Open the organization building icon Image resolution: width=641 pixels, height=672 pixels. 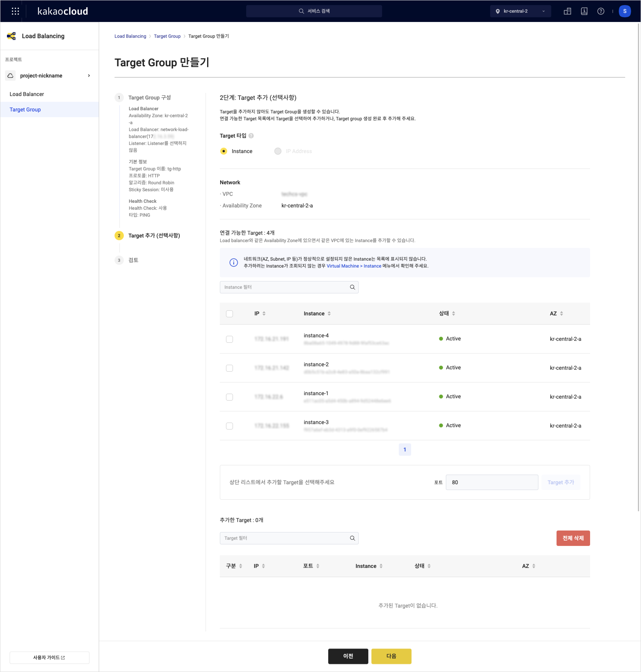pyautogui.click(x=567, y=11)
